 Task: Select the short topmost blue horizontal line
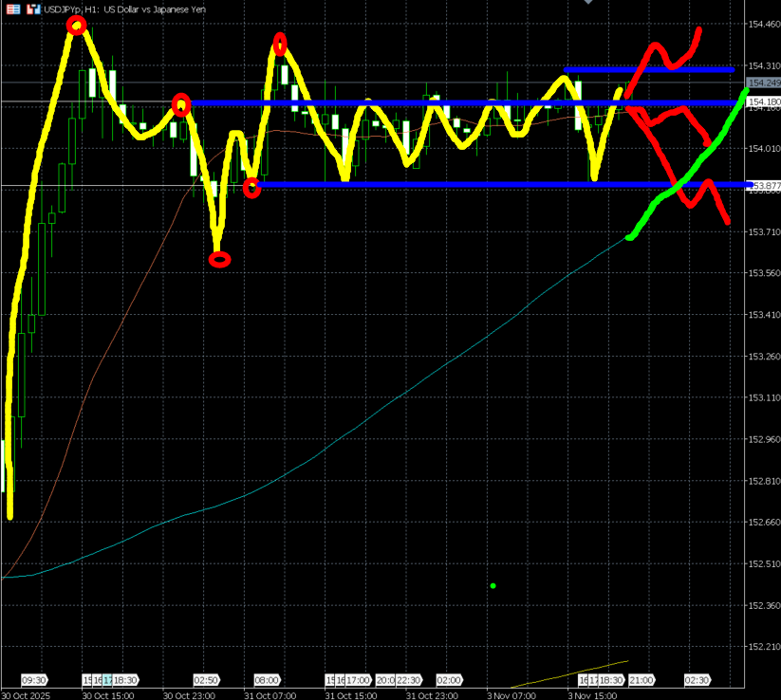[648, 69]
